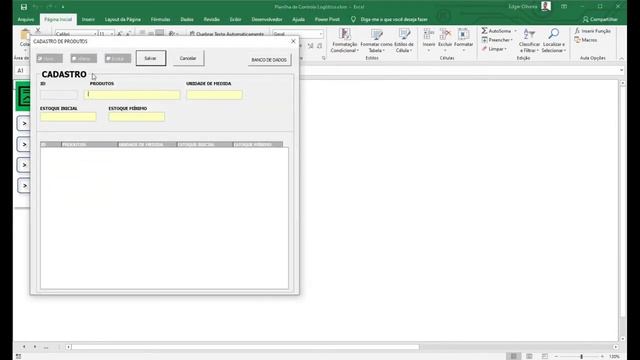This screenshot has height=360, width=640.
Task: Open Estilos de Célula icon button
Action: pyautogui.click(x=404, y=34)
